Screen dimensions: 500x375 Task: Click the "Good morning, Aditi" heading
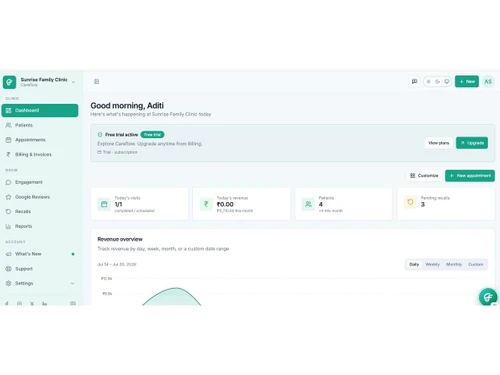coord(127,105)
